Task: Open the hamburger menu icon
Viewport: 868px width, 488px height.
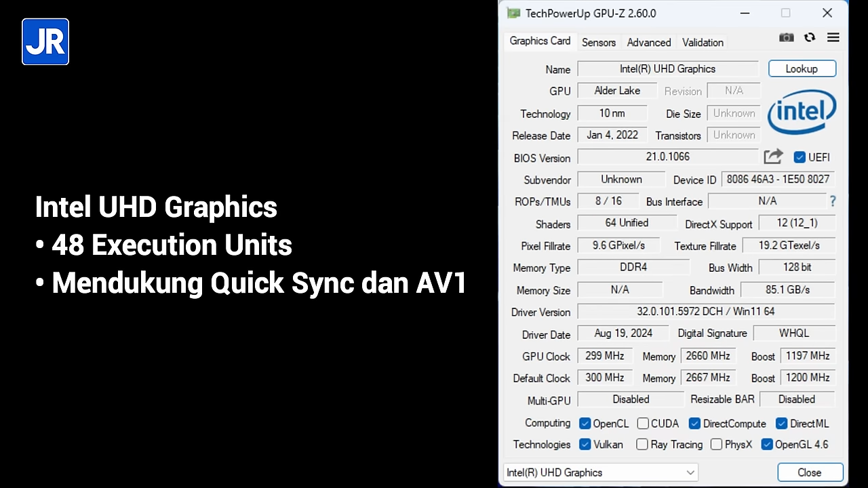Action: coord(833,38)
